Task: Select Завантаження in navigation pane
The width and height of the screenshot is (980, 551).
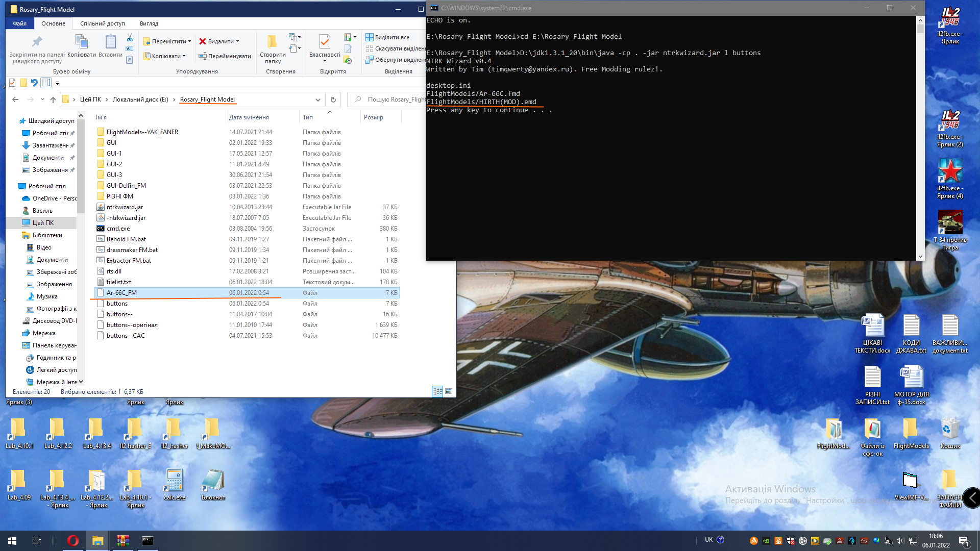Action: coord(50,145)
